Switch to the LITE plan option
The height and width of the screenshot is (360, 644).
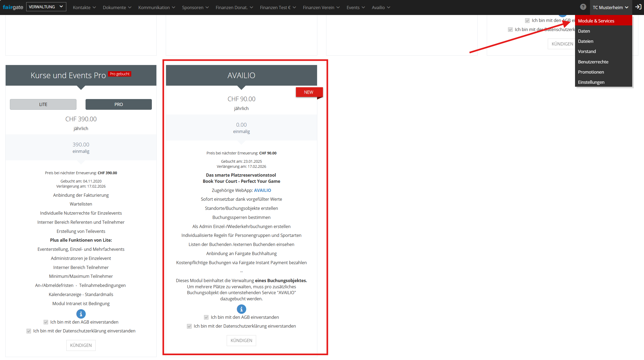point(43,104)
